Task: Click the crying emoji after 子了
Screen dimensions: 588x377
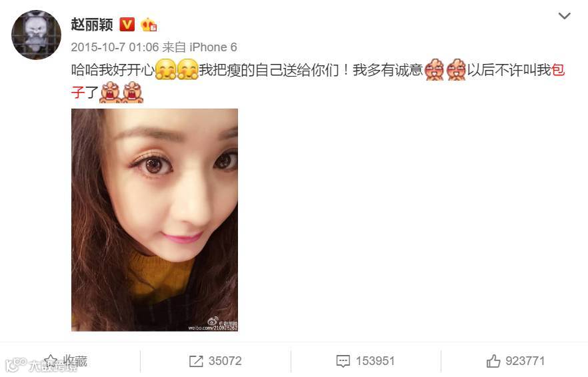Action: [110, 92]
